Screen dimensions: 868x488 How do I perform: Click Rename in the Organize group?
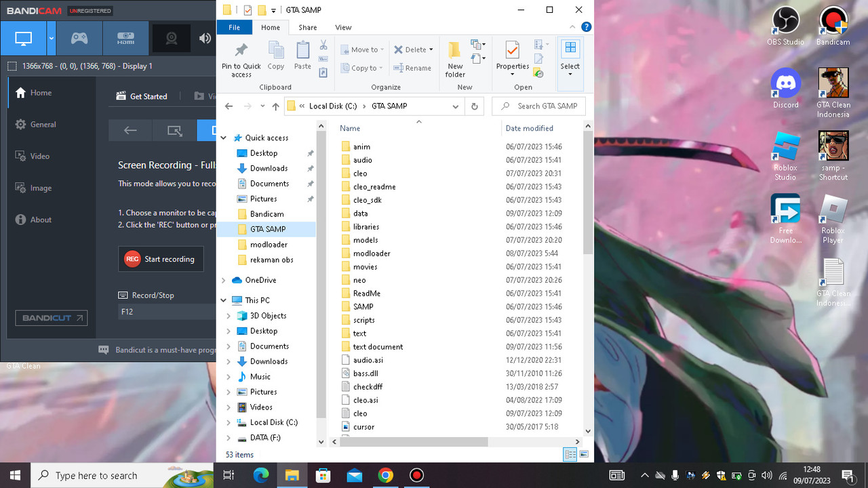412,68
